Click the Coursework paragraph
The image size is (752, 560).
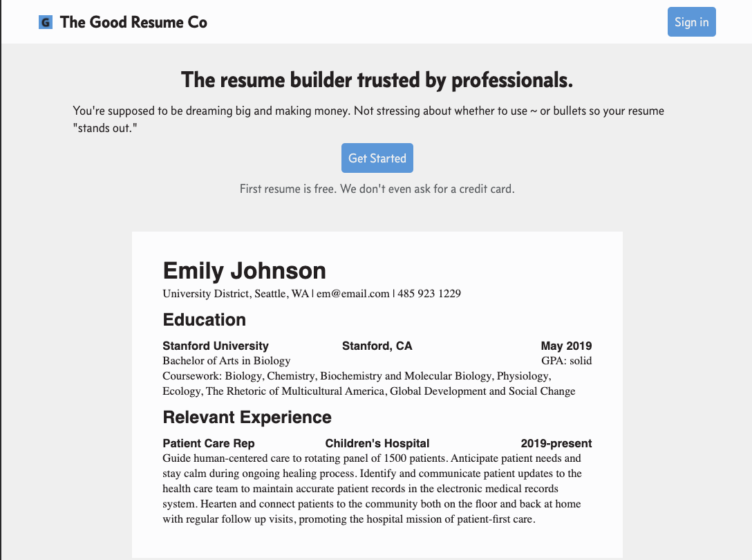click(368, 384)
